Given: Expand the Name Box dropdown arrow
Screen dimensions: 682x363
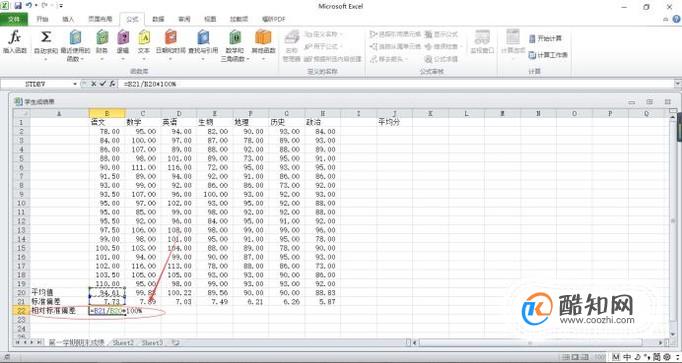Looking at the screenshot, I should click(75, 84).
